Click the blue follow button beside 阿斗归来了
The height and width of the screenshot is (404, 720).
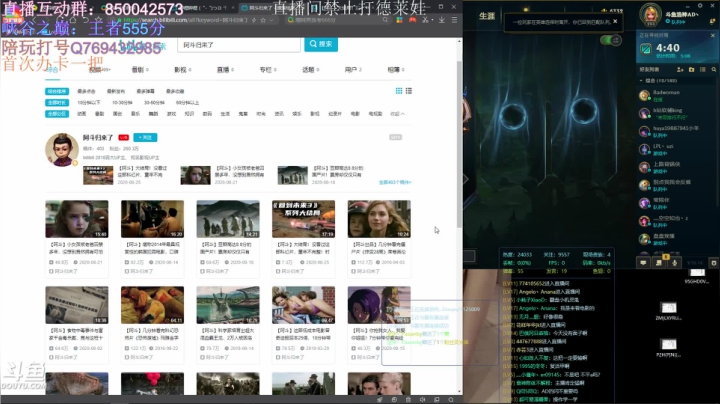pyautogui.click(x=145, y=137)
